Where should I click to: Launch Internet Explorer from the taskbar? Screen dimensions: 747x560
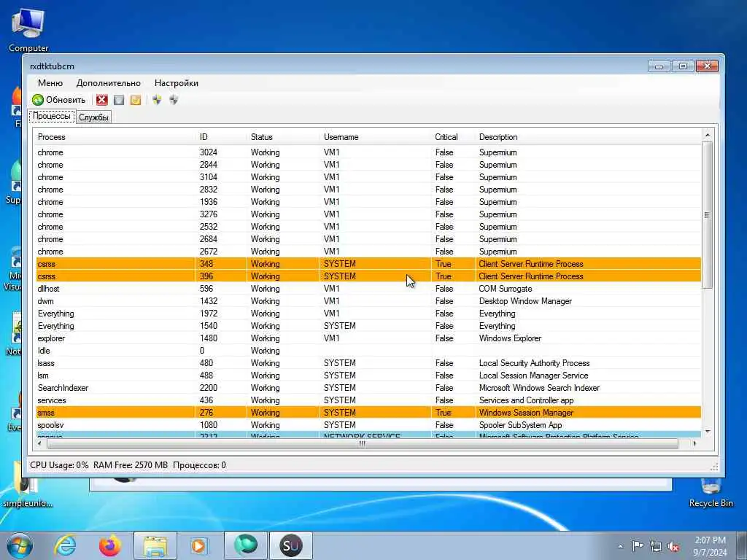(x=65, y=545)
